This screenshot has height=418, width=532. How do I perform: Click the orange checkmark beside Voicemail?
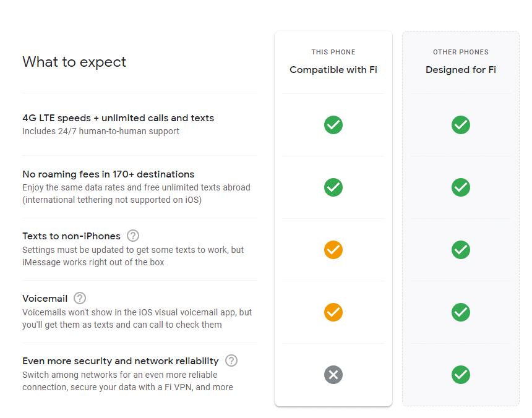coord(333,312)
